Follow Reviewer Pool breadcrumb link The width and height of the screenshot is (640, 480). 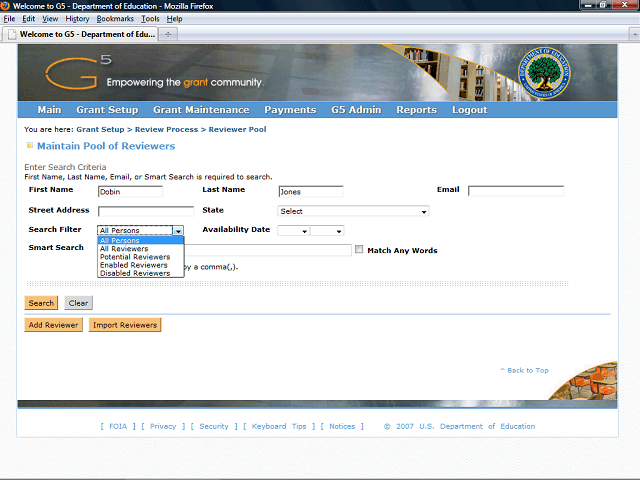(x=237, y=129)
